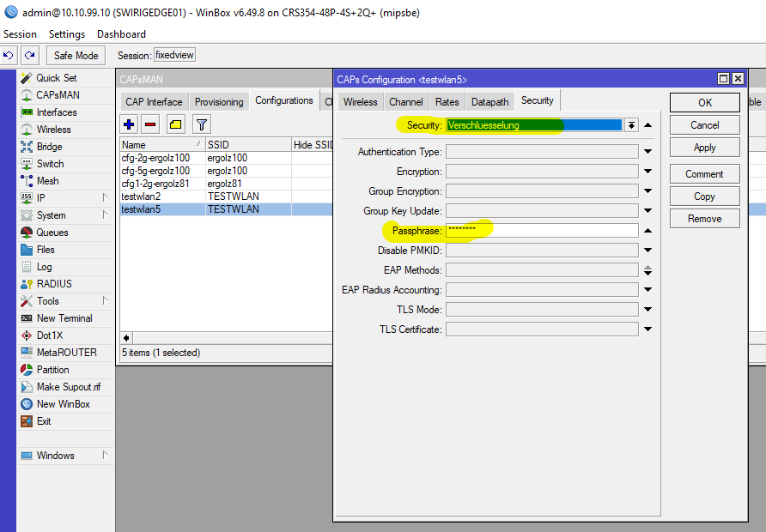Viewport: 766px width, 532px height.
Task: Launch New Terminal from sidebar
Action: (x=64, y=318)
